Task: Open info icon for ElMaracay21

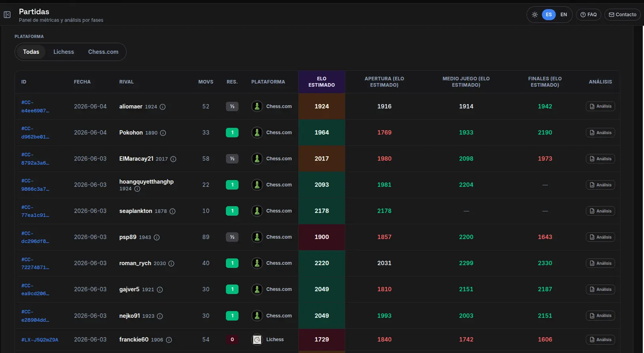Action: point(173,159)
